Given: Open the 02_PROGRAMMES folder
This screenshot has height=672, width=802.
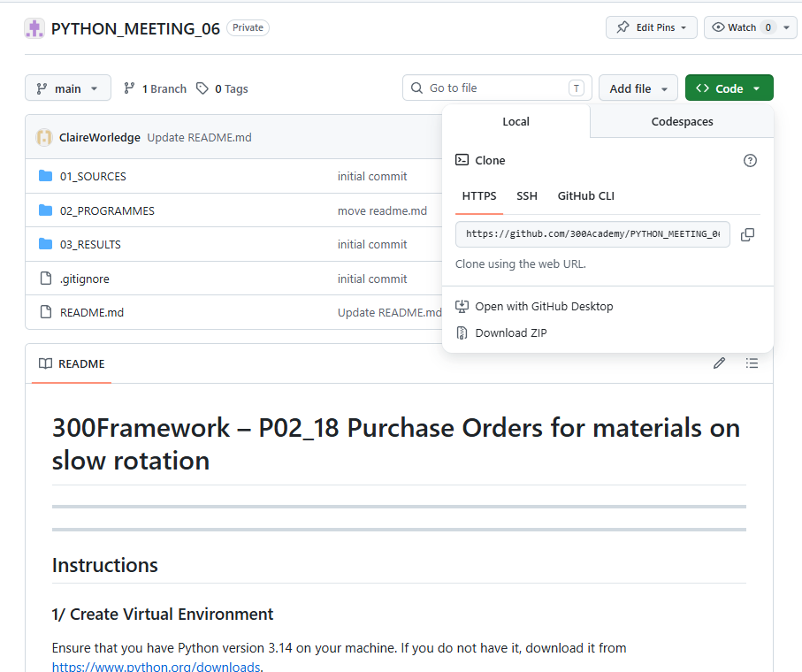Looking at the screenshot, I should [x=107, y=210].
